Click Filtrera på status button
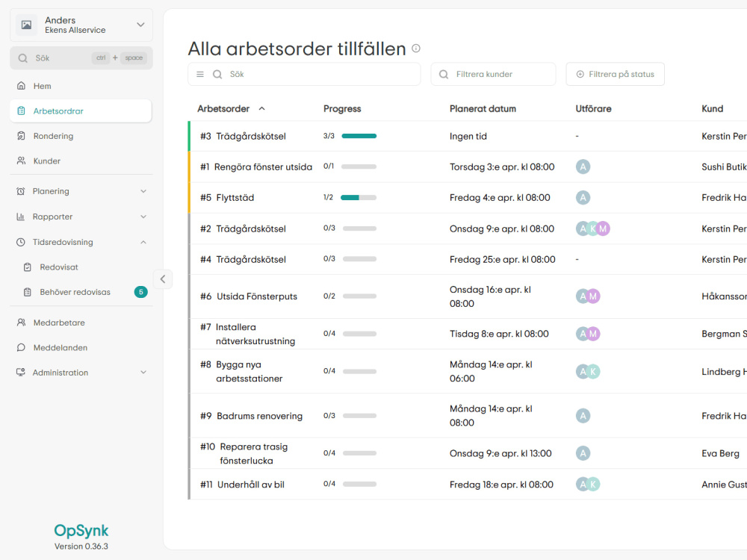 (615, 74)
